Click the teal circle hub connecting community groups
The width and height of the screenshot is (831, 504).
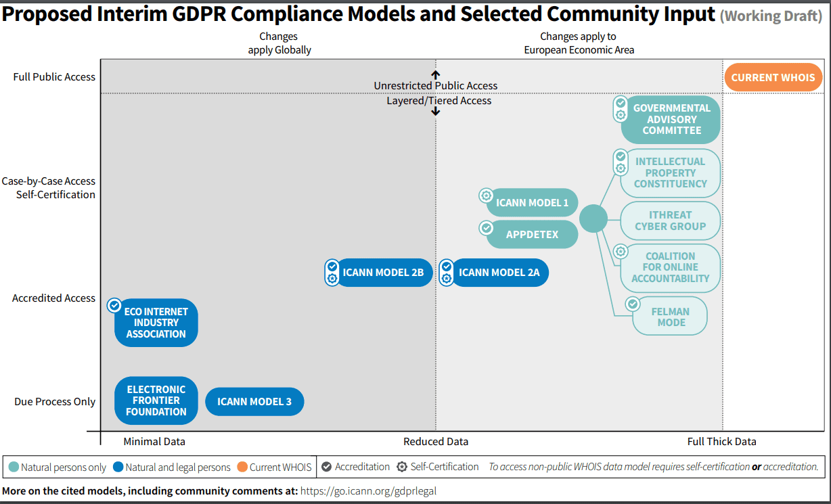(x=593, y=219)
